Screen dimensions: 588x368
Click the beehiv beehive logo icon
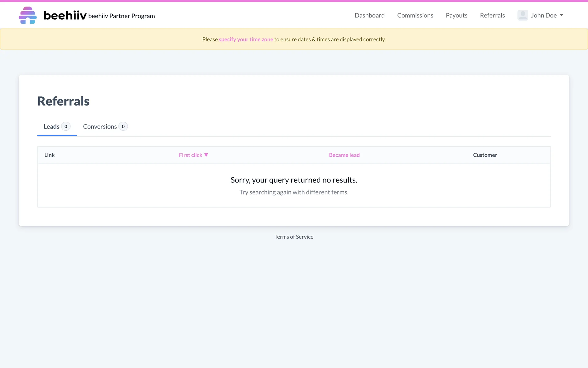pyautogui.click(x=28, y=15)
